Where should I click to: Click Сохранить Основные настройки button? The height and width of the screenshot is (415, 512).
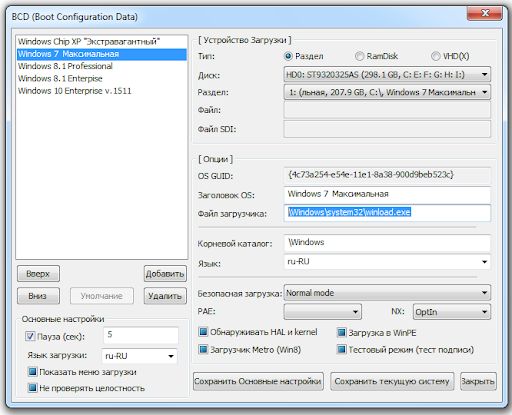click(x=258, y=381)
